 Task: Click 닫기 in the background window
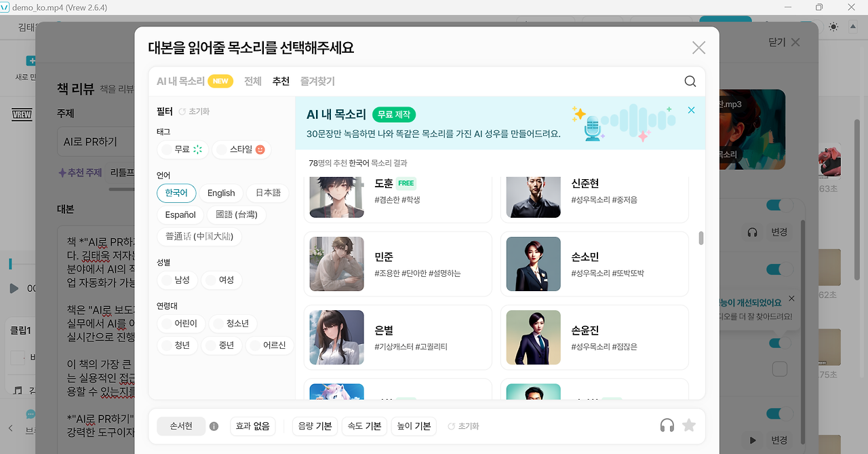[784, 42]
